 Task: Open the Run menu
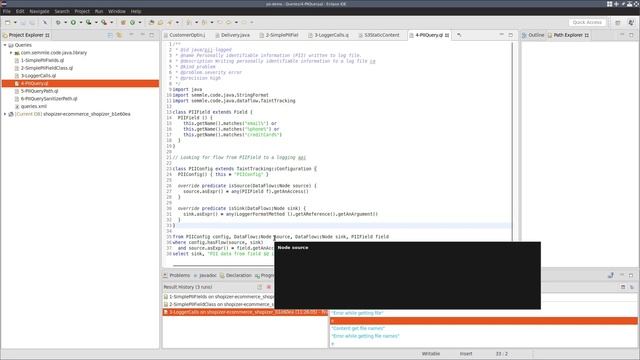99,11
